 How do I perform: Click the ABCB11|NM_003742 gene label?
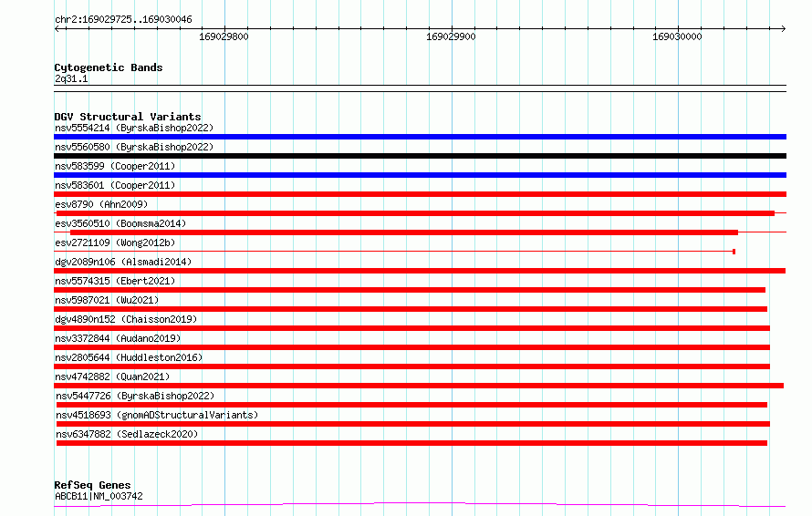click(99, 496)
